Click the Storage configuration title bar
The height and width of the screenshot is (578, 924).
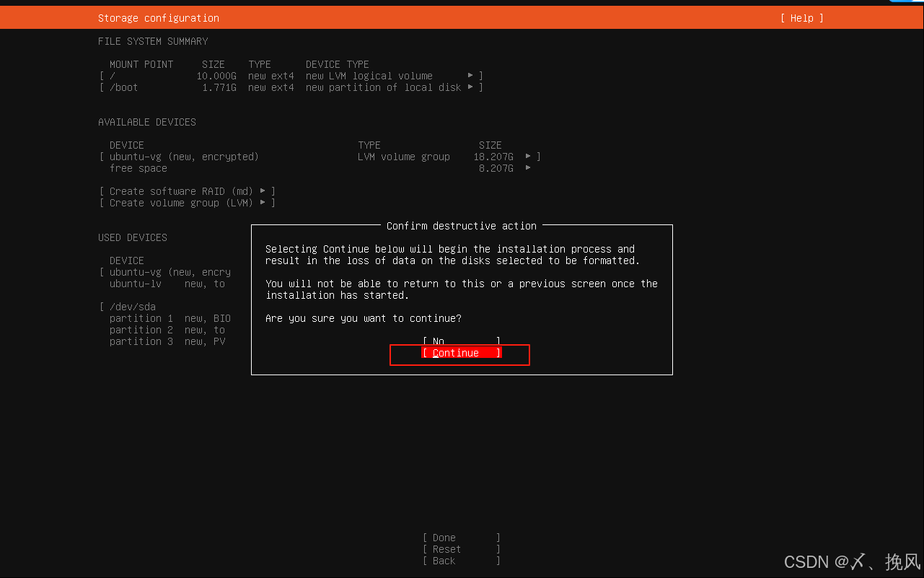coord(158,17)
